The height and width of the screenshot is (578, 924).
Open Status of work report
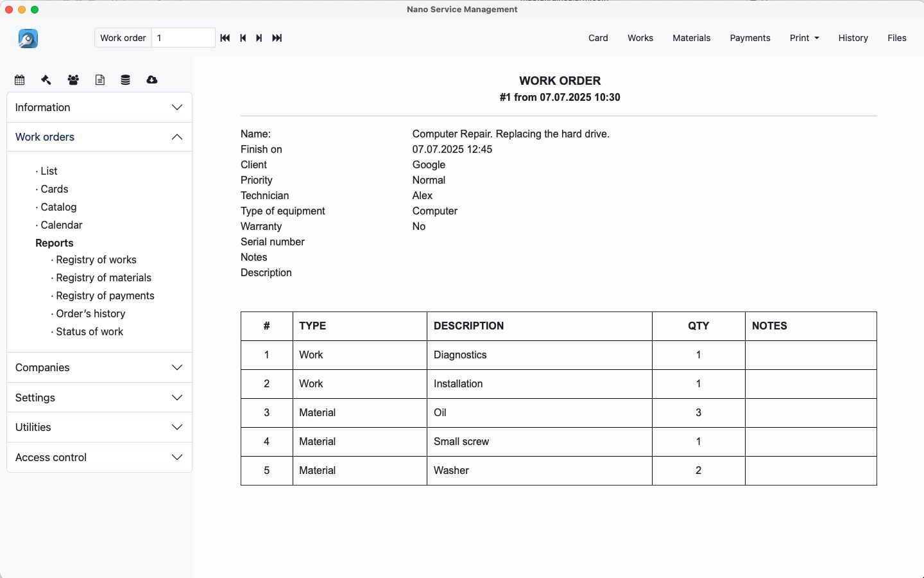89,331
